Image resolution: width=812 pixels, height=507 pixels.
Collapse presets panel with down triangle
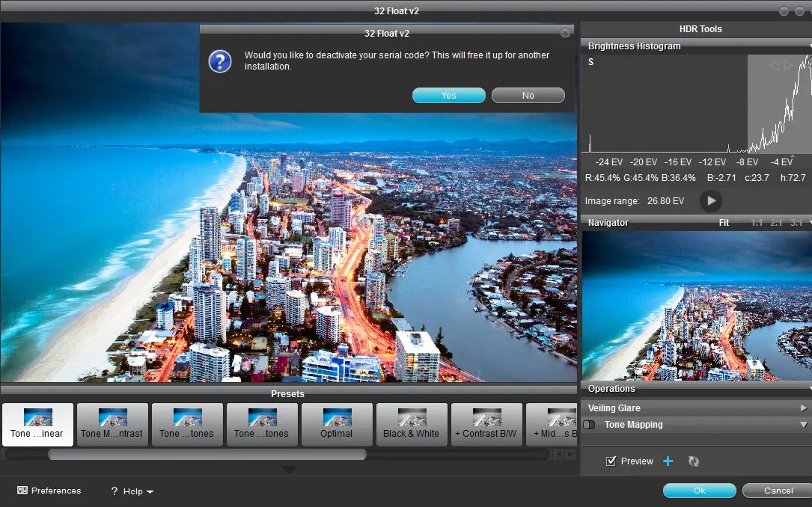pyautogui.click(x=289, y=469)
